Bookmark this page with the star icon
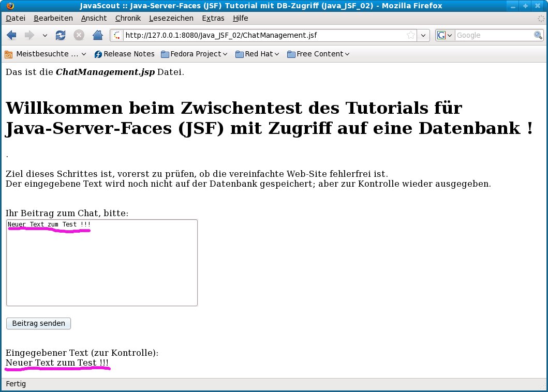Viewport: 548px width, 392px height. click(x=410, y=35)
